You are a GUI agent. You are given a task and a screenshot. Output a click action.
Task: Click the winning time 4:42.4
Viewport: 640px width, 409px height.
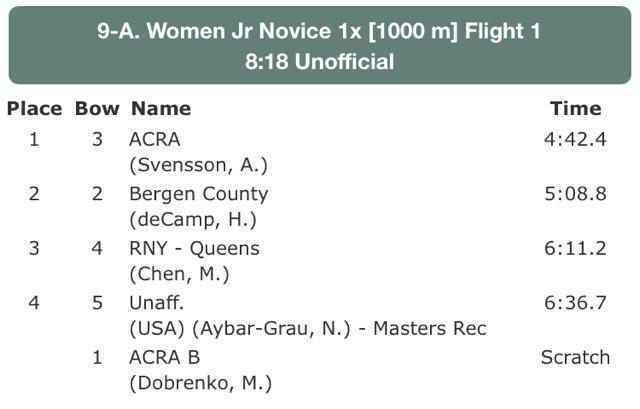pos(575,139)
